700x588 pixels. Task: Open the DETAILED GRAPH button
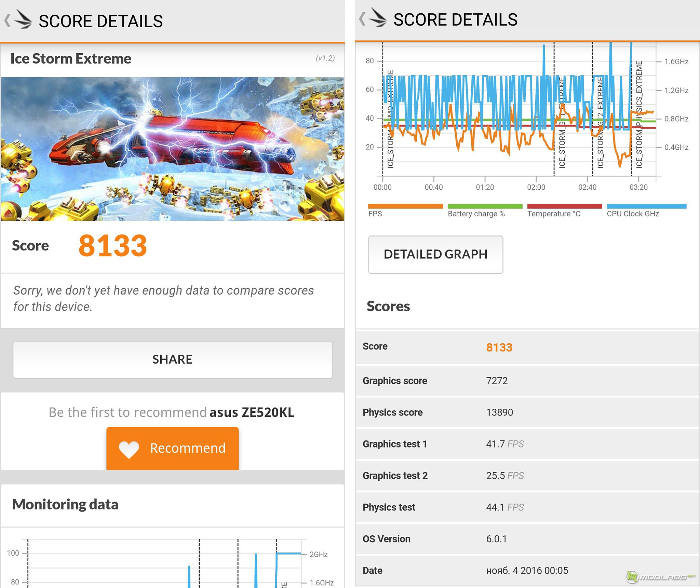point(435,254)
